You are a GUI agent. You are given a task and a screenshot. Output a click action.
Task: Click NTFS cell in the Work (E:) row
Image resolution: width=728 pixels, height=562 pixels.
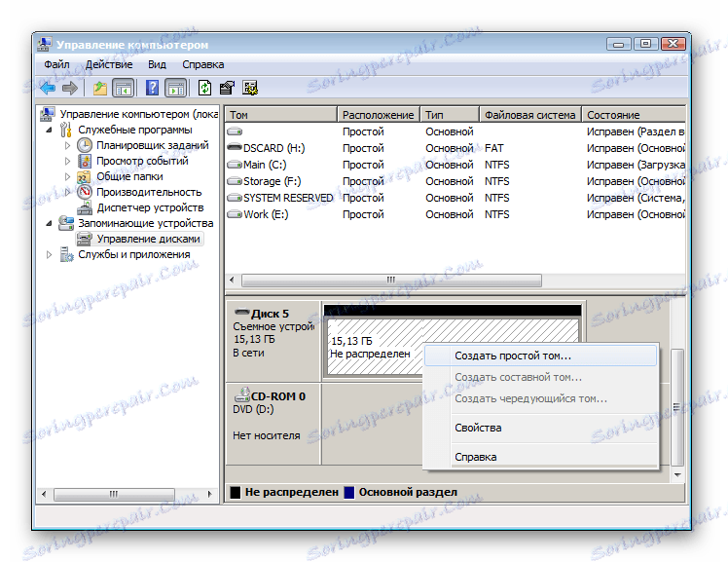click(496, 214)
